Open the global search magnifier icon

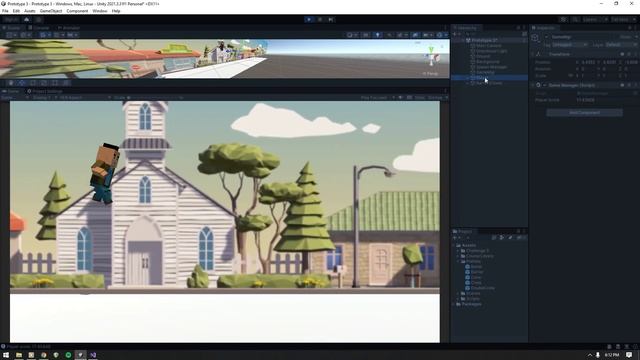pyautogui.click(x=575, y=19)
